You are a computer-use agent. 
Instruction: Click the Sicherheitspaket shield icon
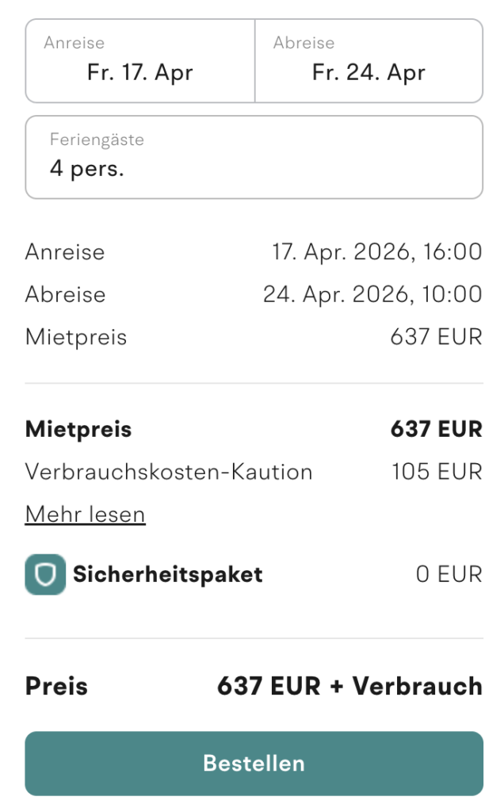[x=45, y=574]
